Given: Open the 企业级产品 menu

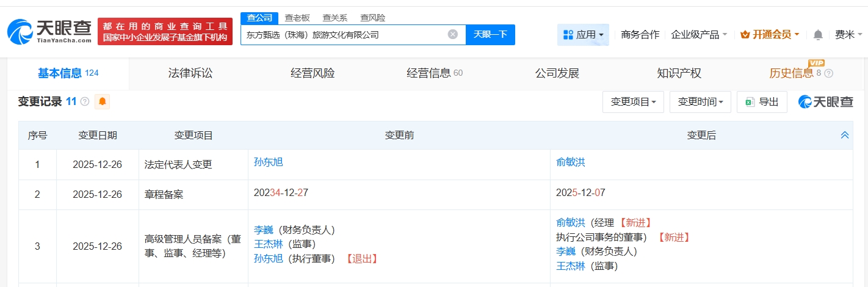Looking at the screenshot, I should point(698,35).
